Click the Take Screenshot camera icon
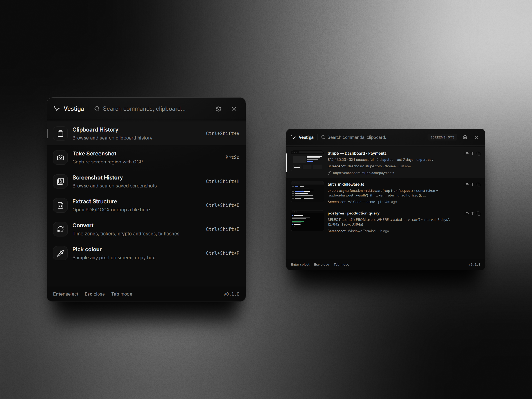The image size is (532, 399). [60, 157]
